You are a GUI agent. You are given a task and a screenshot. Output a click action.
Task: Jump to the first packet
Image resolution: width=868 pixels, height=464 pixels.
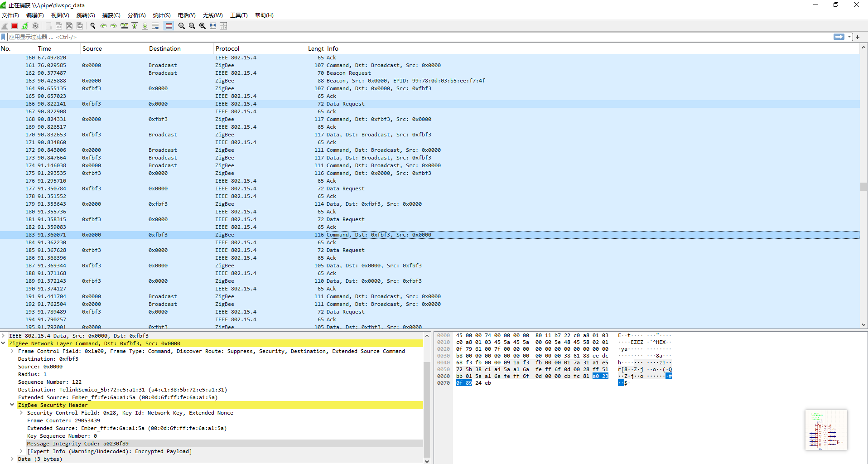tap(135, 26)
